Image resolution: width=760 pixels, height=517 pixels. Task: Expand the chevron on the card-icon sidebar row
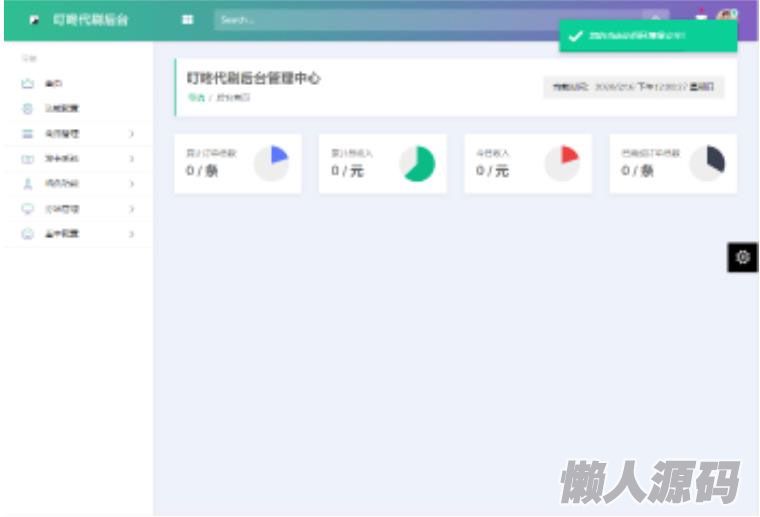[x=132, y=159]
